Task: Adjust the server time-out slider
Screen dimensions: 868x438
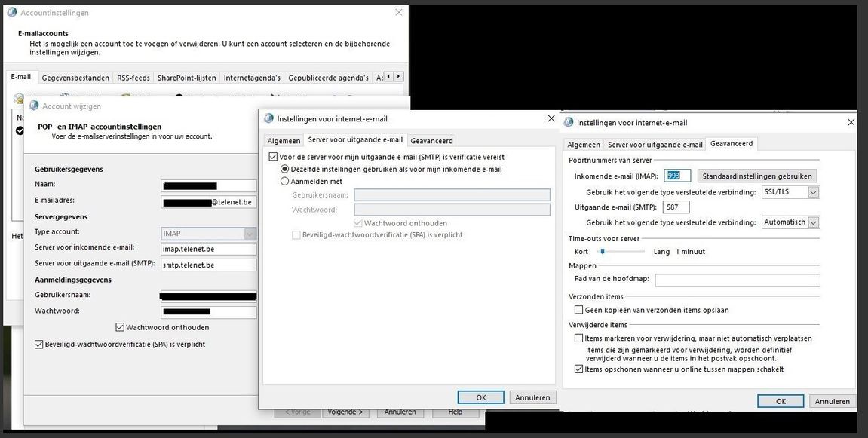Action: (x=603, y=251)
